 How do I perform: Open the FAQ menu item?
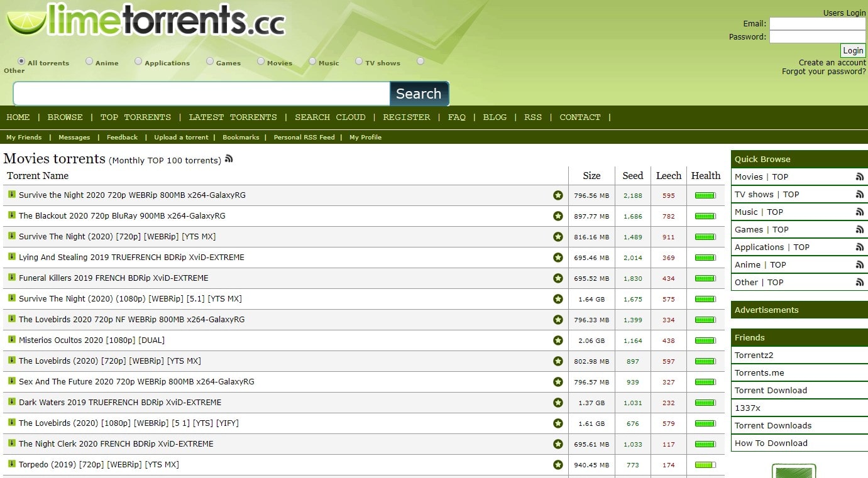coord(457,117)
